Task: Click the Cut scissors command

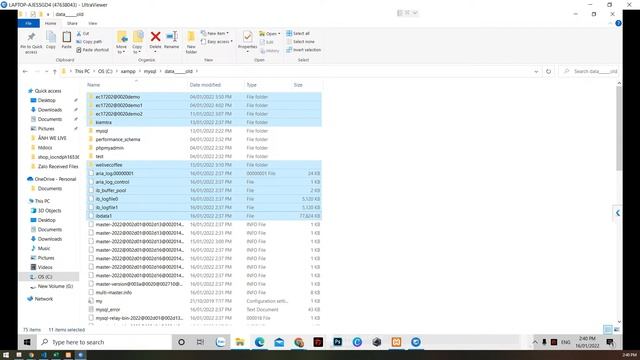Action: click(x=83, y=33)
